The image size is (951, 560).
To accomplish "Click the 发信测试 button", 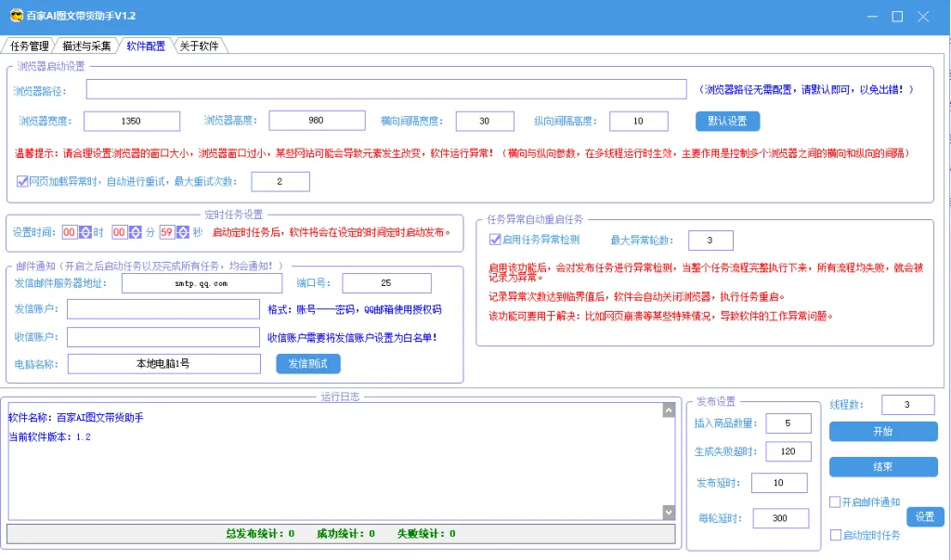I will click(x=308, y=363).
